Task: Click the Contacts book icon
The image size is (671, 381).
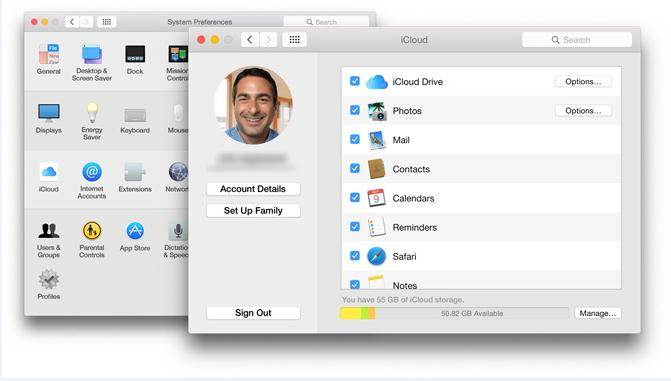Action: [x=377, y=169]
